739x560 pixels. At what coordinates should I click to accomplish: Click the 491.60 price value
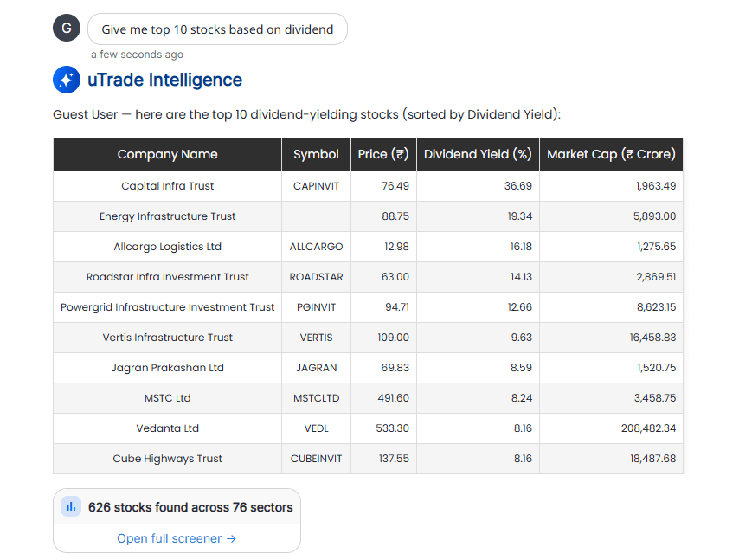(393, 398)
